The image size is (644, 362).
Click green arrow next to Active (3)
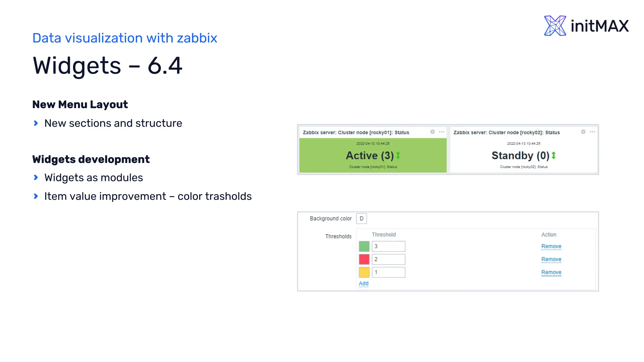[x=398, y=155]
